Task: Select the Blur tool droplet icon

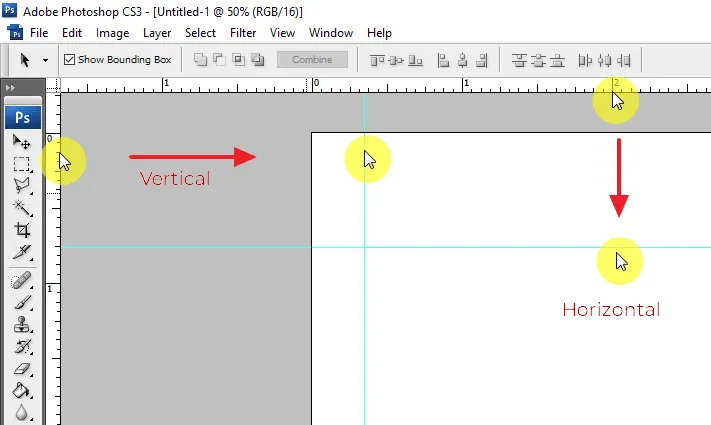Action: click(21, 413)
